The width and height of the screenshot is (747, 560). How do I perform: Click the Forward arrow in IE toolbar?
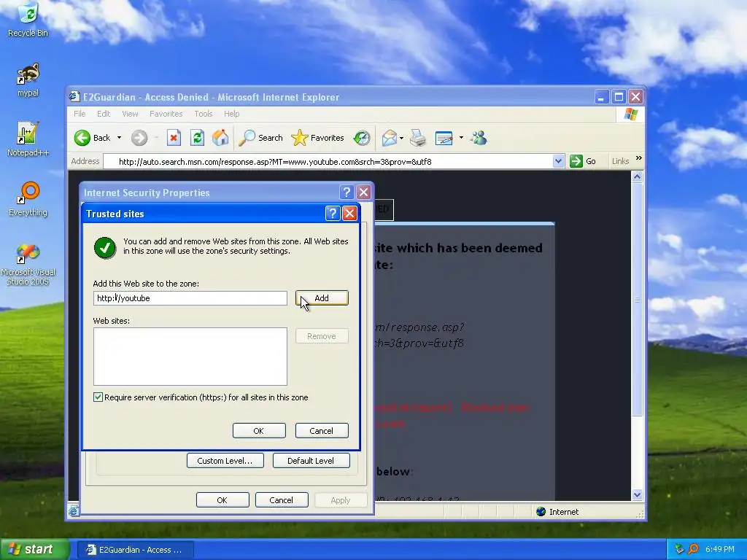[x=139, y=138]
